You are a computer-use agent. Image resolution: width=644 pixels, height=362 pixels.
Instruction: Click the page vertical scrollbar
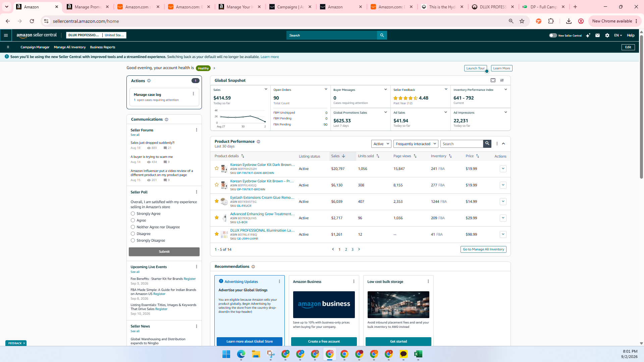(x=641, y=107)
